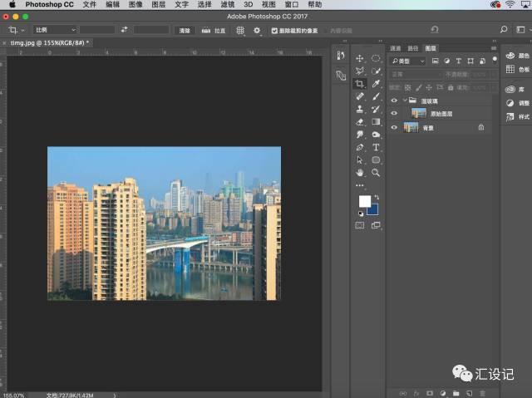Select the Eraser tool
Screen dimensions: 532x398
coord(360,122)
